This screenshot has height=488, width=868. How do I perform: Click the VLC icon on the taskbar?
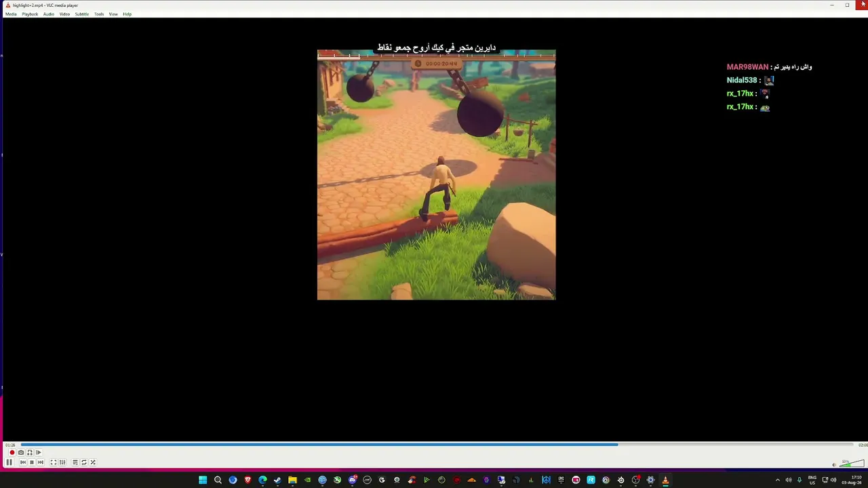[x=665, y=480]
